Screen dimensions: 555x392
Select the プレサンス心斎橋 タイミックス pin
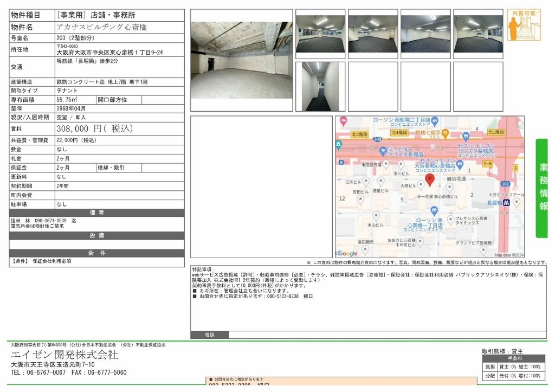point(450,220)
